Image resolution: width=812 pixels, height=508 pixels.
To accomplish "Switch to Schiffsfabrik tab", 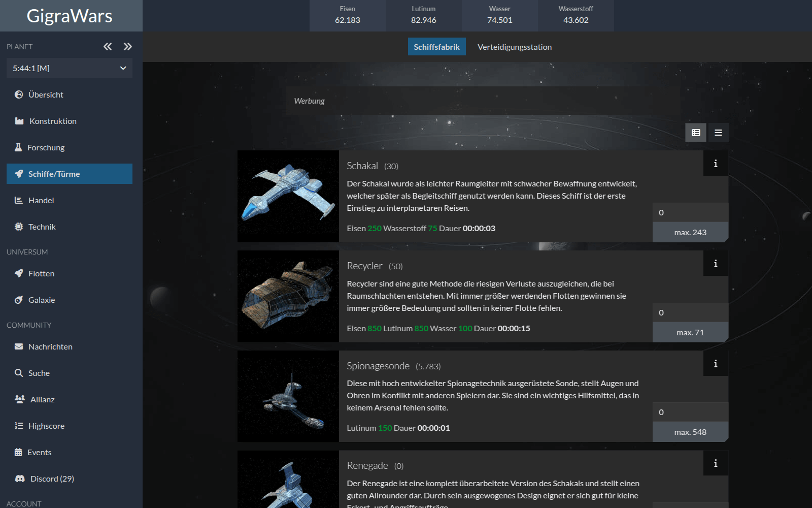I will click(x=436, y=47).
